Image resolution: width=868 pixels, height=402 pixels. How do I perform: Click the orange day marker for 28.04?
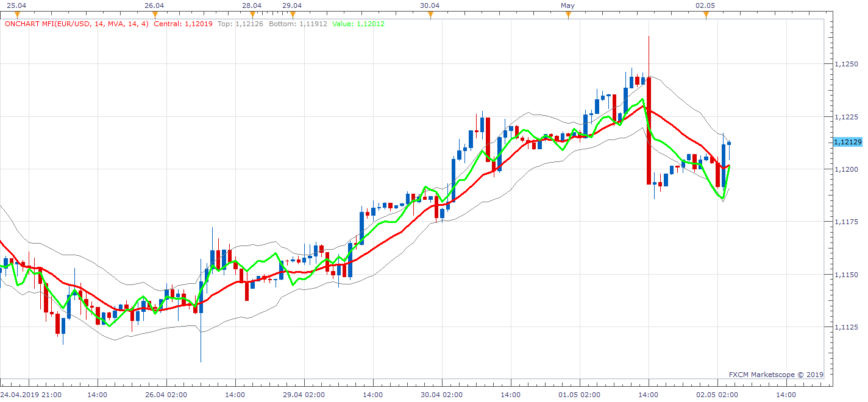pyautogui.click(x=252, y=15)
